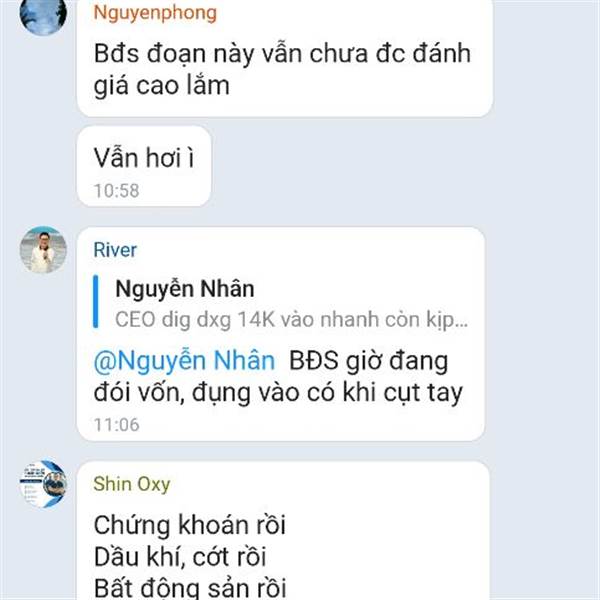Tap the 'Dầu khí, cớt rồi' line
Viewport: 600px width, 600px height.
180,557
